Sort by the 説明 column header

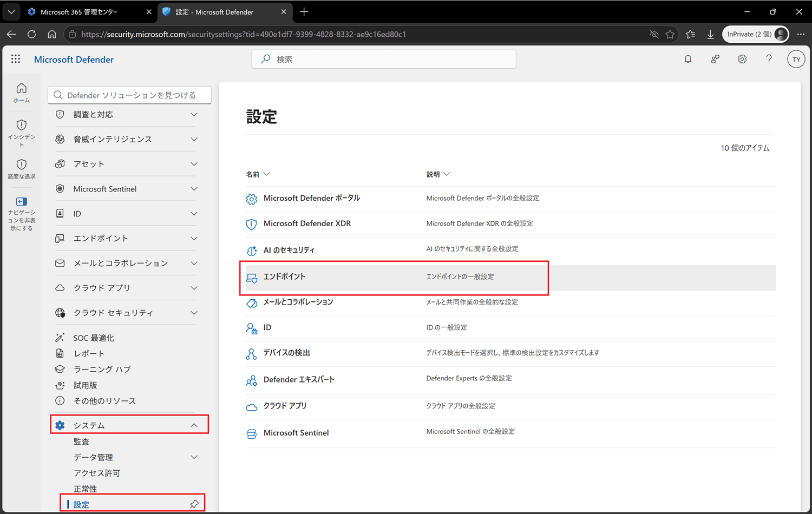(438, 174)
